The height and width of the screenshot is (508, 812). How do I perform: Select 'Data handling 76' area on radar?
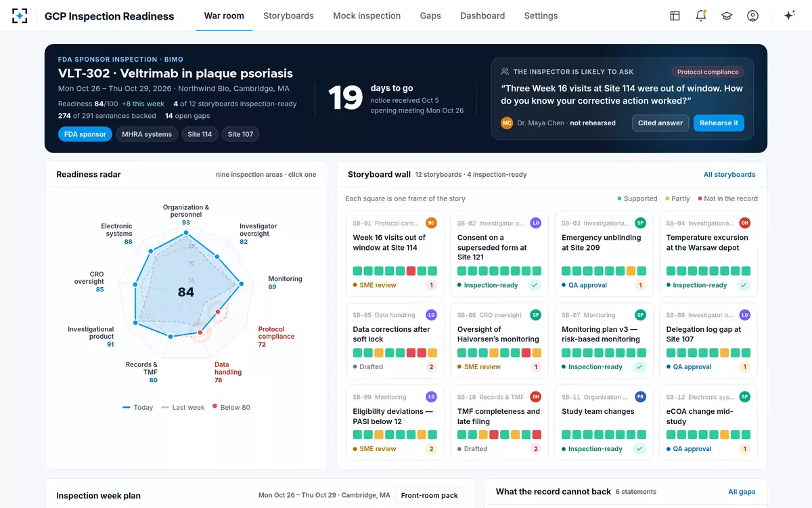point(228,373)
